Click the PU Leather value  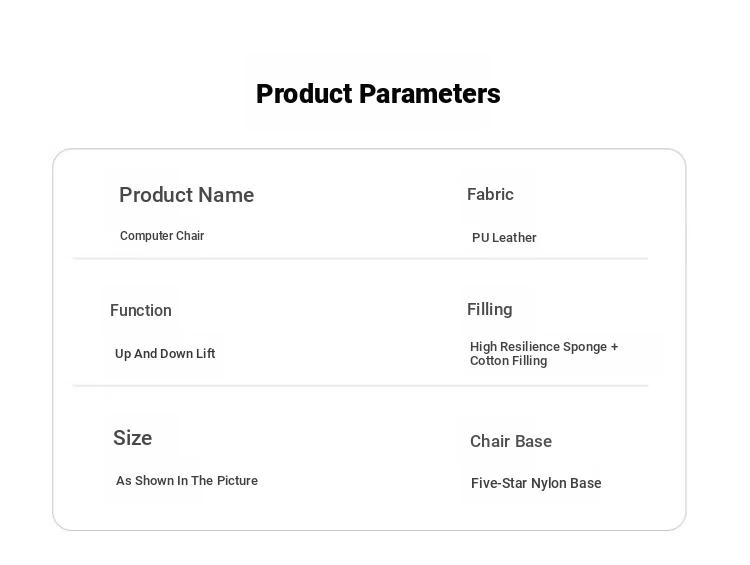pos(504,238)
